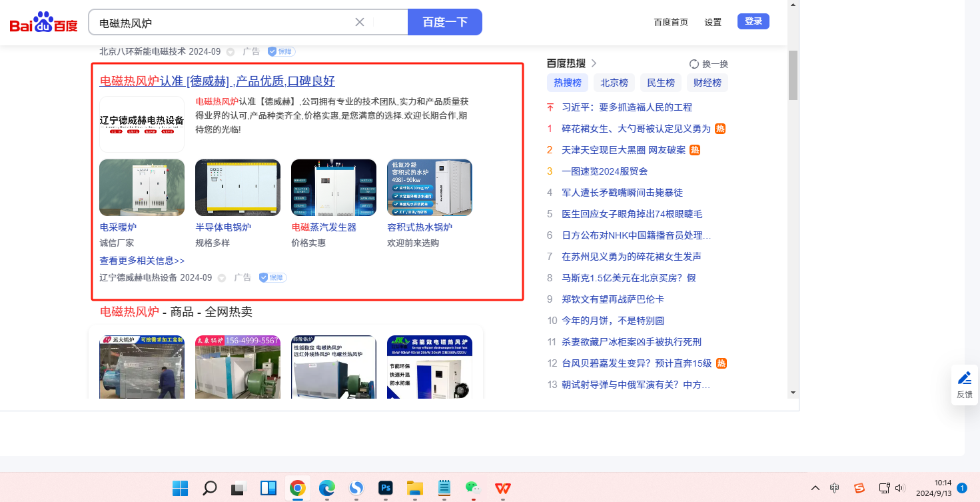Screen dimensions: 980x502
Task: Open Microsoft Edge from the taskbar
Action: coord(326,488)
